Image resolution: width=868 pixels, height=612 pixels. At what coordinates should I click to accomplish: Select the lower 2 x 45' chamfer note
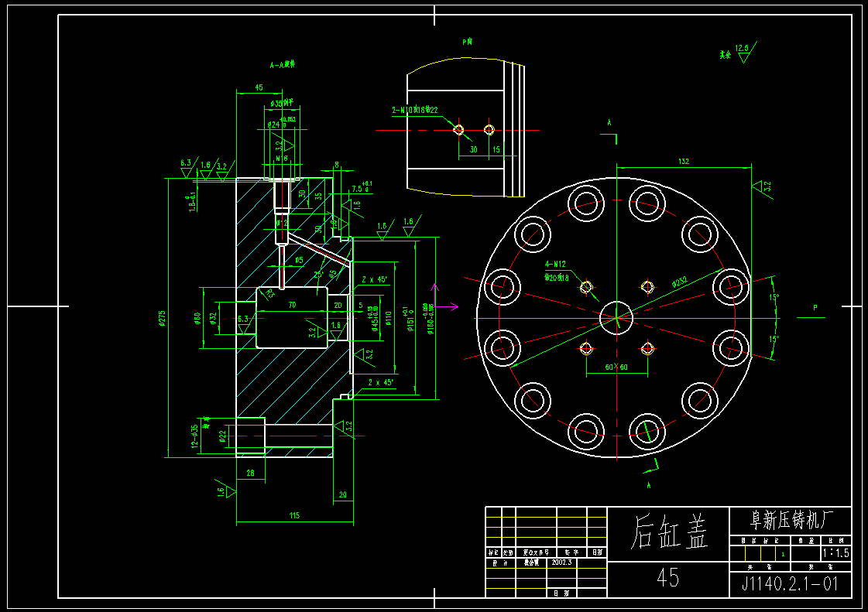381,382
